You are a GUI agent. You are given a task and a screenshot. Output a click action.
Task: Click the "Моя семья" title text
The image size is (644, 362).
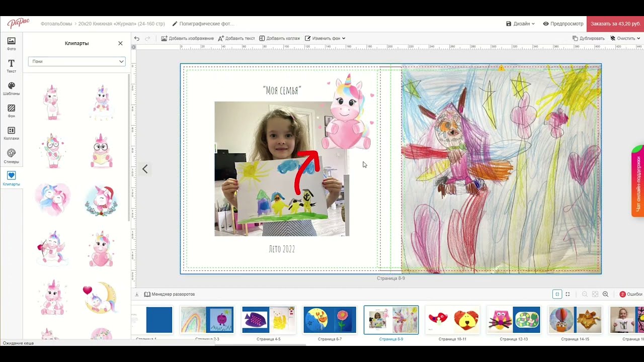pos(282,90)
